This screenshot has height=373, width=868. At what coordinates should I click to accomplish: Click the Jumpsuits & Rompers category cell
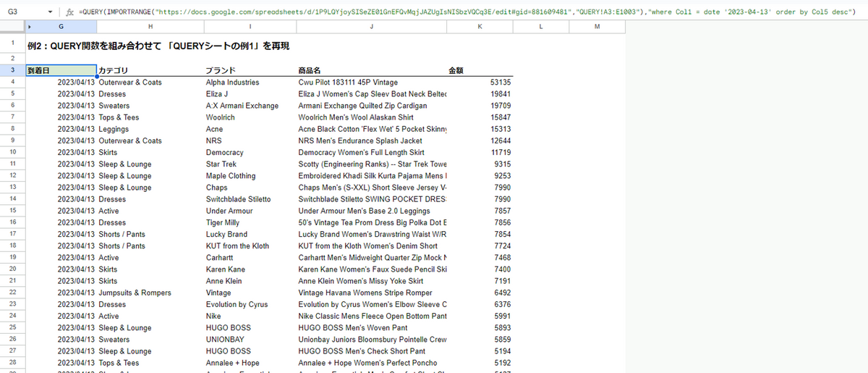pyautogui.click(x=150, y=293)
